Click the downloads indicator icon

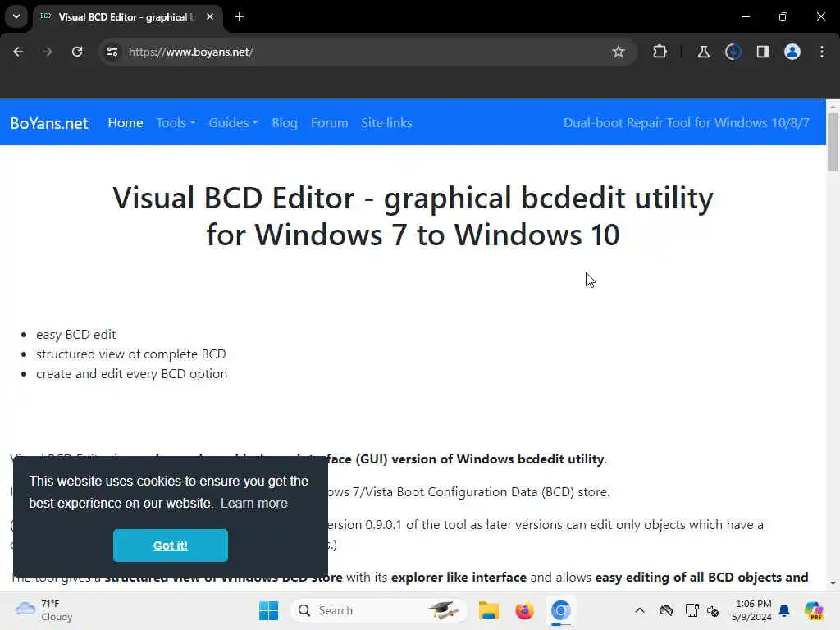click(x=733, y=52)
